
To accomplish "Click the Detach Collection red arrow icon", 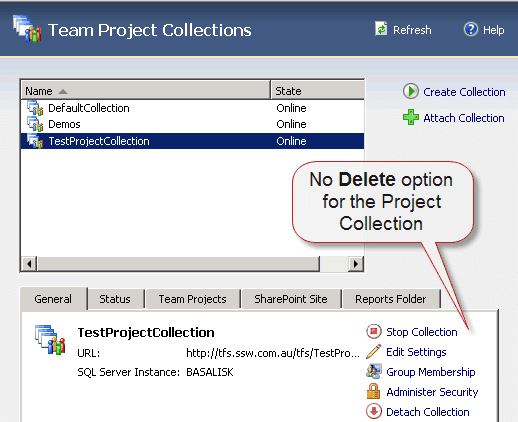I will click(374, 411).
